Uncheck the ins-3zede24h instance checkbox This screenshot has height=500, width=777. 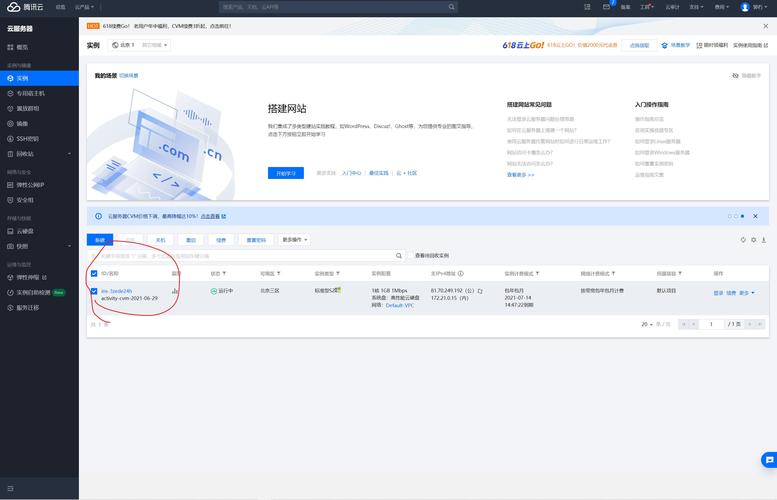click(95, 291)
